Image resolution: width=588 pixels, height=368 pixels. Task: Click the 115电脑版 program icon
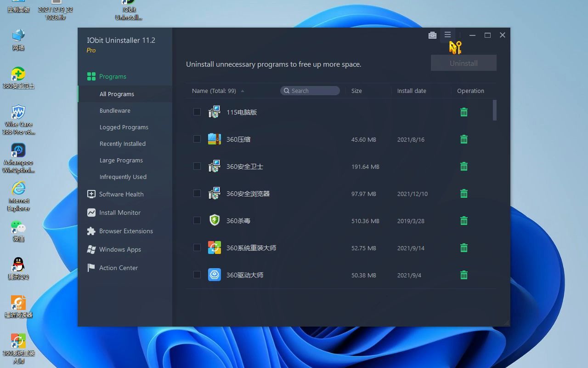[215, 112]
